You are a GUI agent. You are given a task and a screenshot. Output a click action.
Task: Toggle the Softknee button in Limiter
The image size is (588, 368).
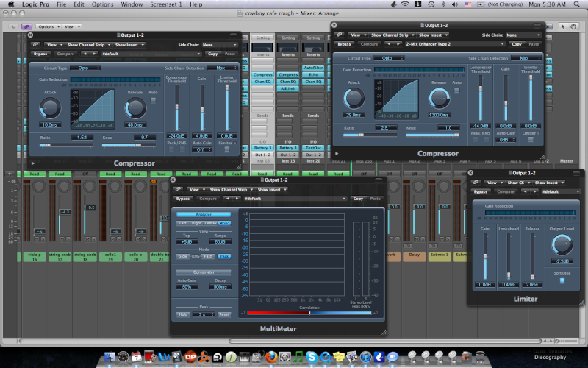562,280
